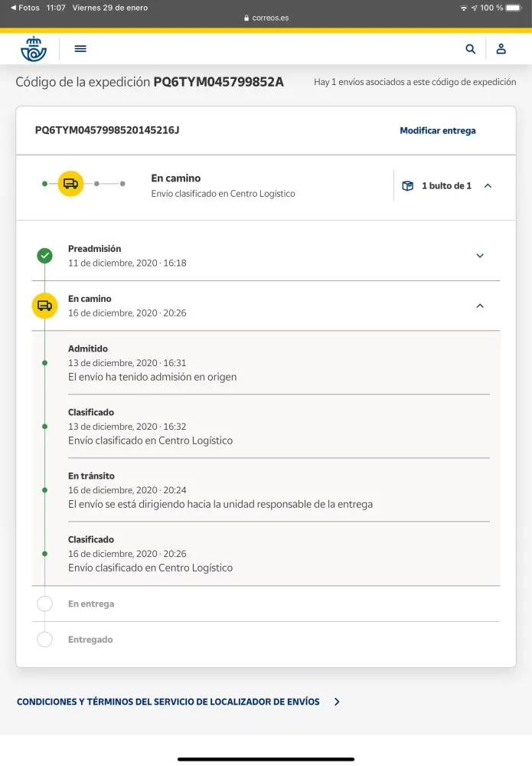Select the En entrega step circle
This screenshot has width=532, height=766.
(x=45, y=604)
